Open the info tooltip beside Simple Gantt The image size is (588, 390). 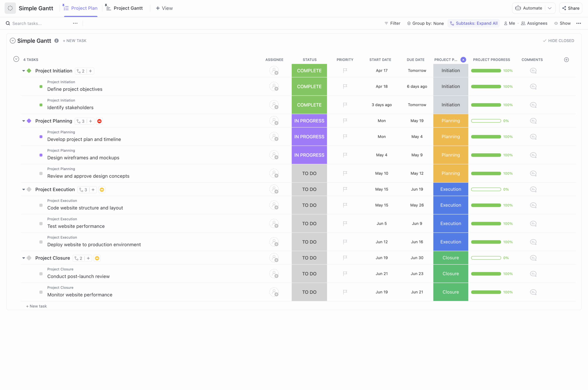pos(57,40)
